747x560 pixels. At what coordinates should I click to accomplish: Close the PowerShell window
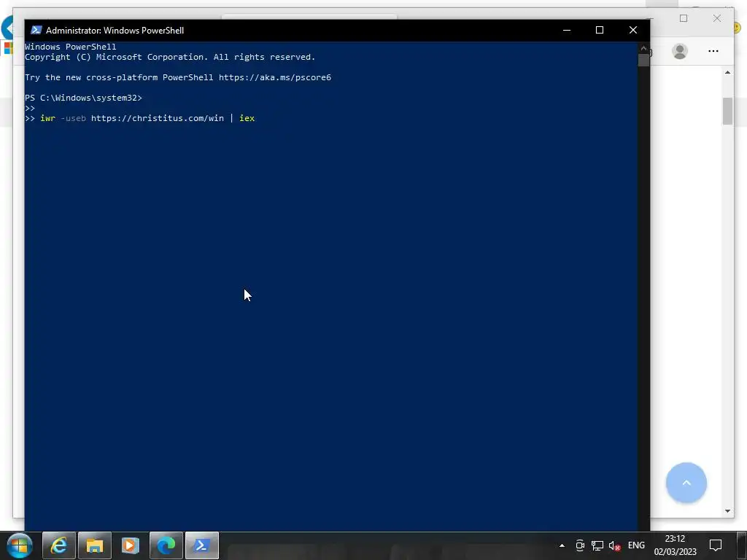[x=633, y=30]
